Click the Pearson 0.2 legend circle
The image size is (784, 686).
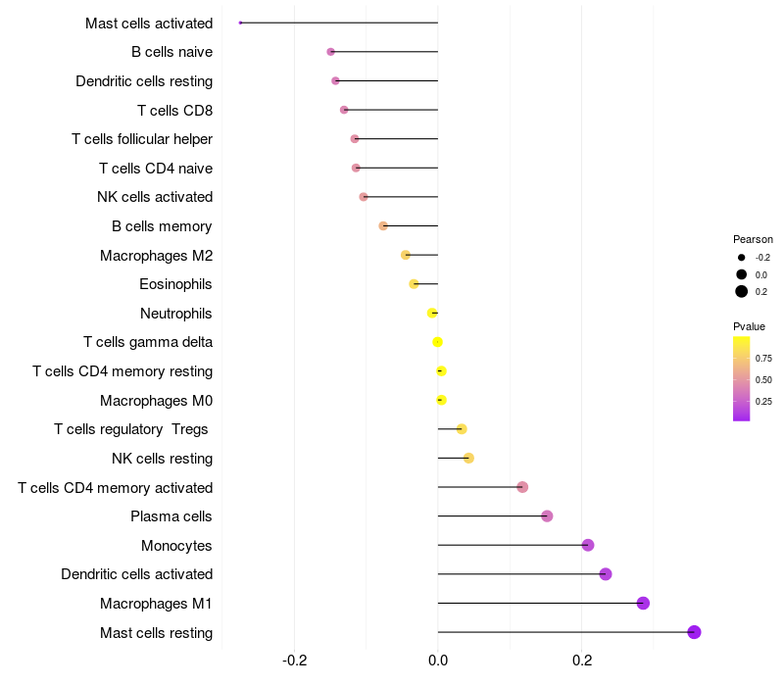(x=742, y=291)
